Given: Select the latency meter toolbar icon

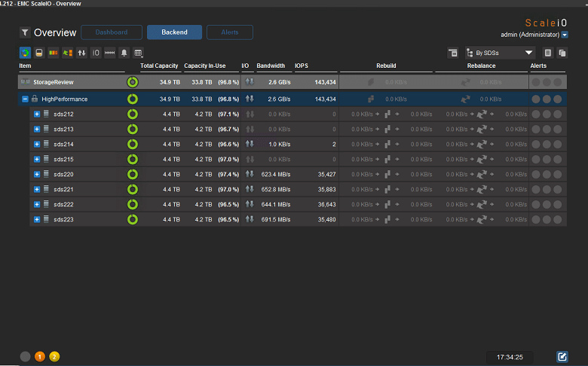Looking at the screenshot, I should (x=110, y=53).
